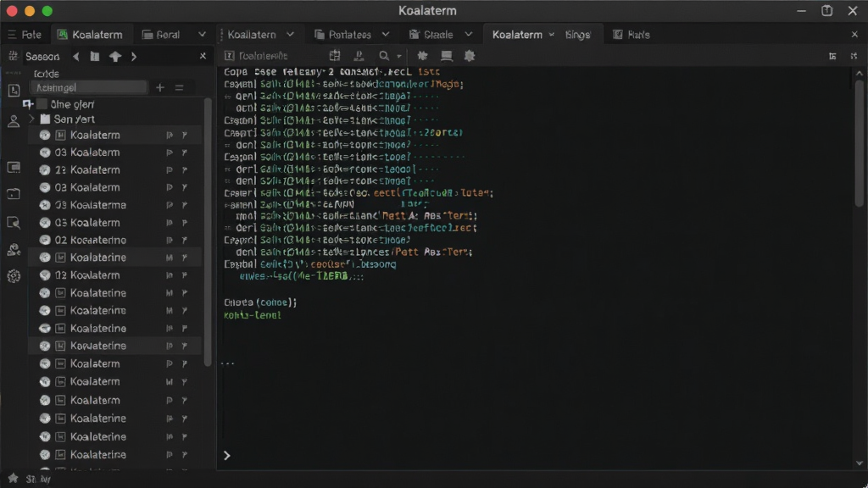Image resolution: width=868 pixels, height=488 pixels.
Task: Go forward with the Session right chevron
Action: (x=134, y=56)
